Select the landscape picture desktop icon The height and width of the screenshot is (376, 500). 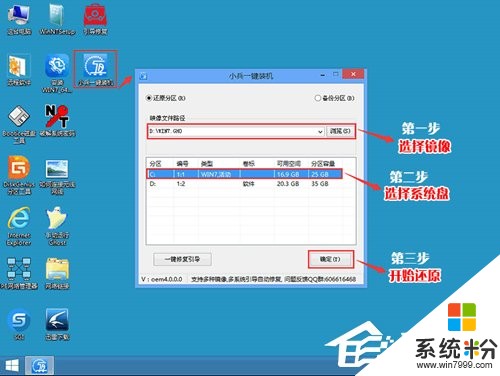pyautogui.click(x=57, y=177)
